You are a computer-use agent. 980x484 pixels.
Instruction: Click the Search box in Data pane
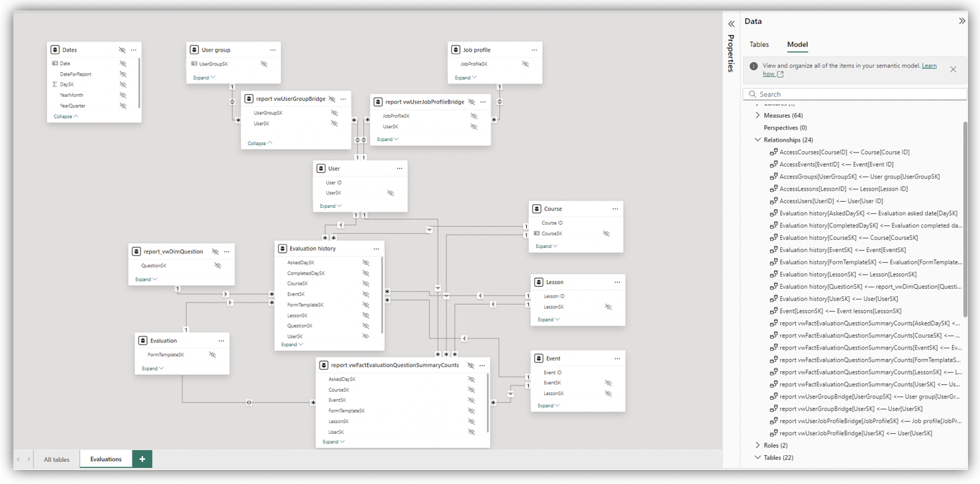855,94
